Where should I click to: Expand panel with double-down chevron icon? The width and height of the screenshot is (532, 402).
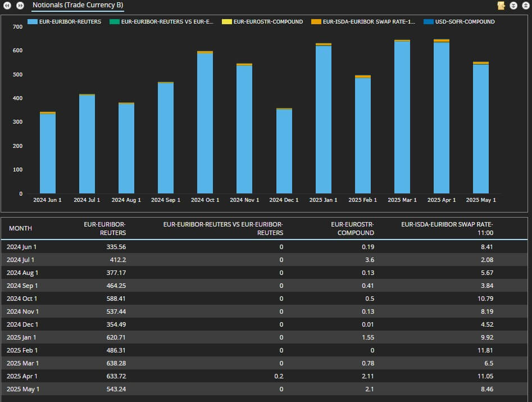pyautogui.click(x=513, y=6)
